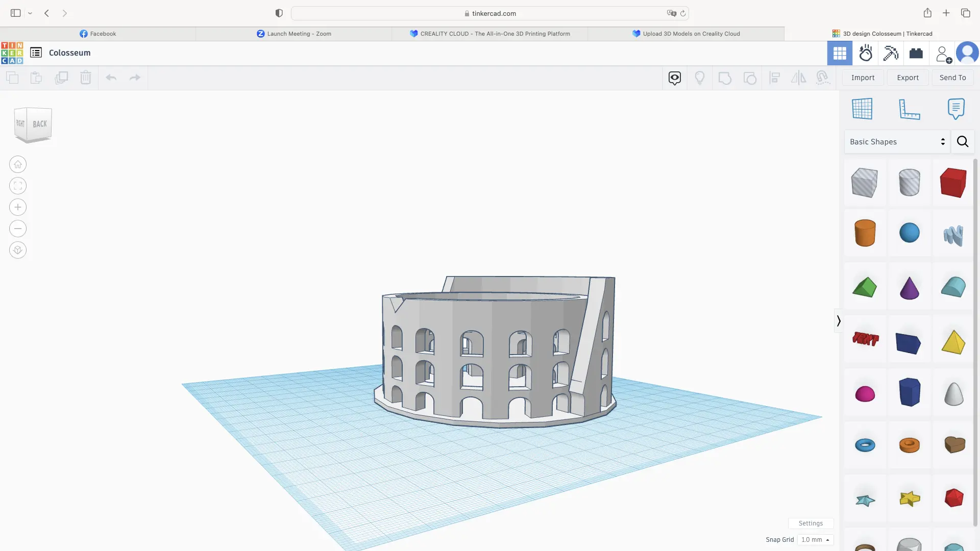
Task: Open the Bricks mode icon
Action: point(916,53)
